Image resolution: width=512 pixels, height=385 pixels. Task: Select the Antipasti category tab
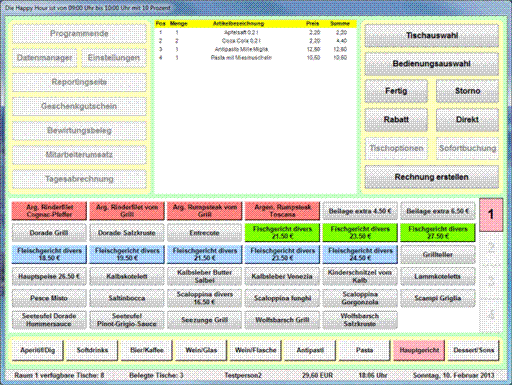coord(310,350)
